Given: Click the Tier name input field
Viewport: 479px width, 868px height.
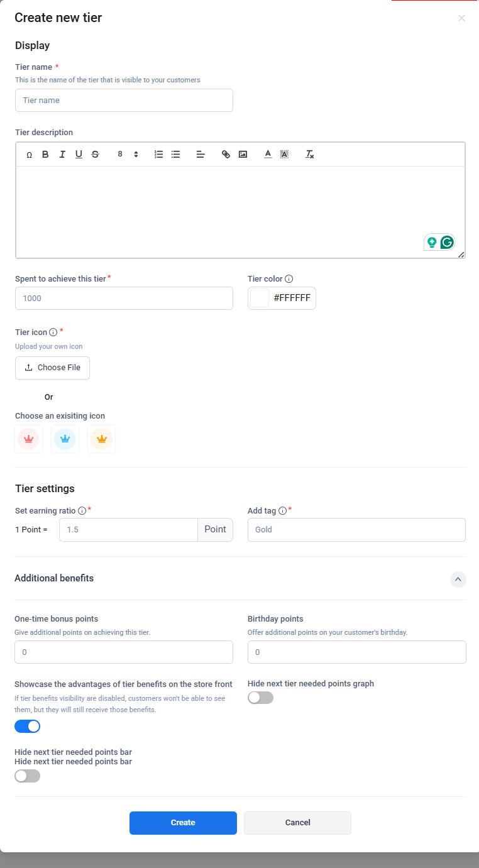Looking at the screenshot, I should coord(124,101).
